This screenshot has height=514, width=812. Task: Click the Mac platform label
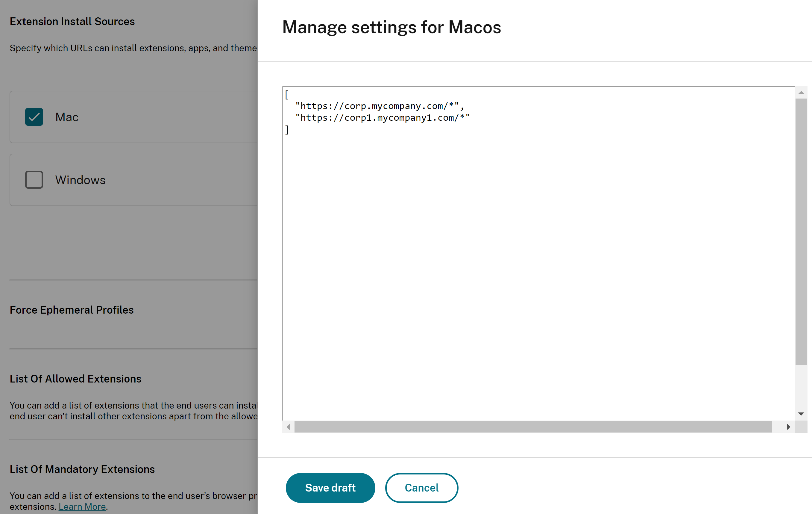pos(67,117)
